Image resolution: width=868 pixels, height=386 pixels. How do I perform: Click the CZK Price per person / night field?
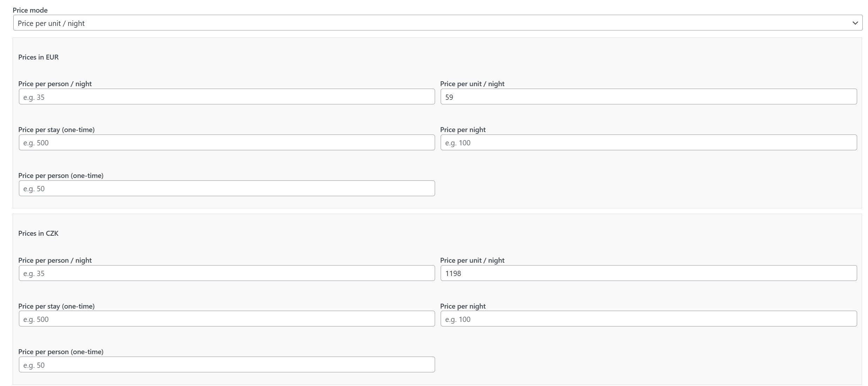coord(226,273)
